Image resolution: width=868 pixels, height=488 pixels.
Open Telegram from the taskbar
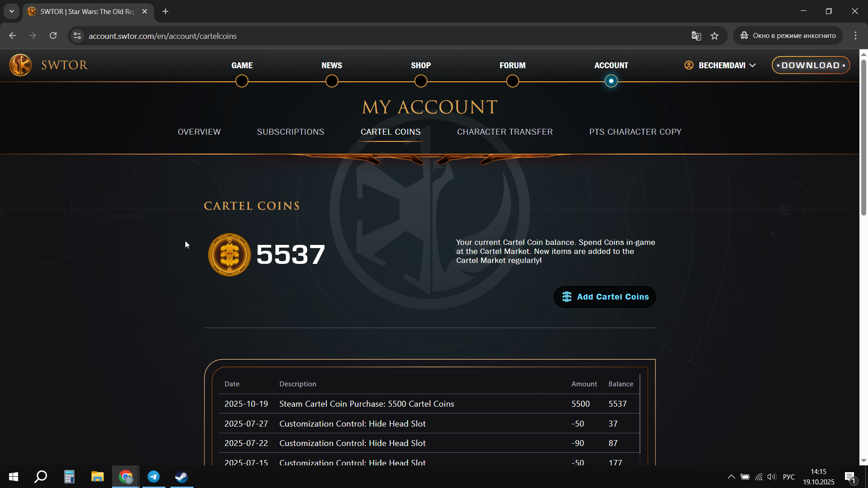[154, 477]
